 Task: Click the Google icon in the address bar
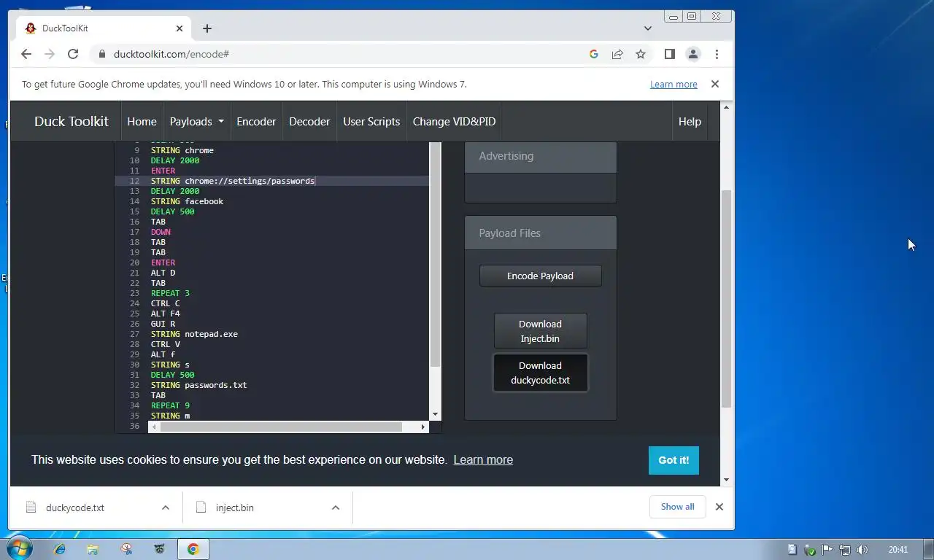pos(594,54)
